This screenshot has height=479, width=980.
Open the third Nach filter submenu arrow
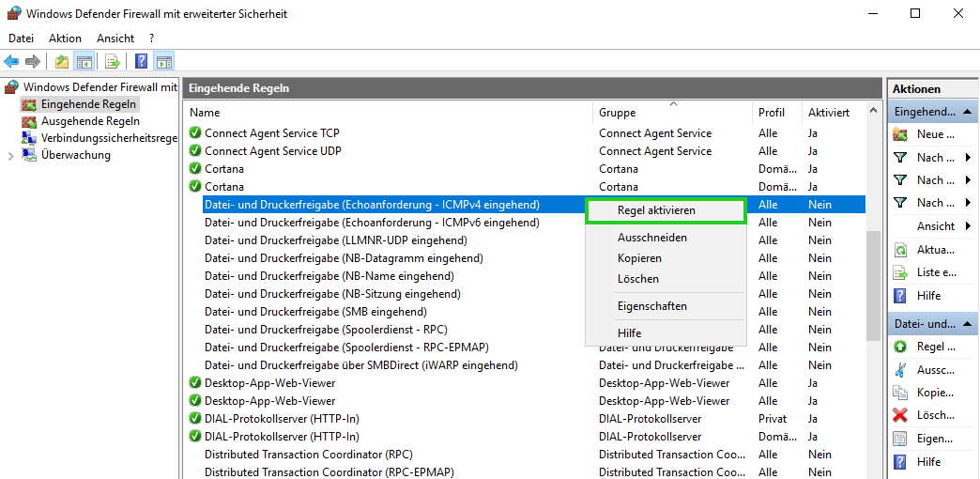pyautogui.click(x=968, y=203)
